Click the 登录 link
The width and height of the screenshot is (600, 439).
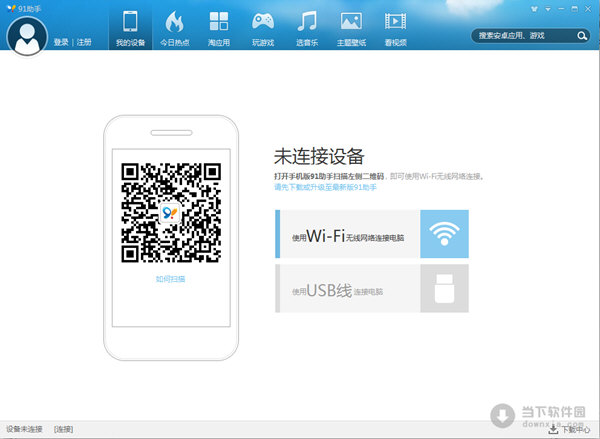tap(61, 42)
